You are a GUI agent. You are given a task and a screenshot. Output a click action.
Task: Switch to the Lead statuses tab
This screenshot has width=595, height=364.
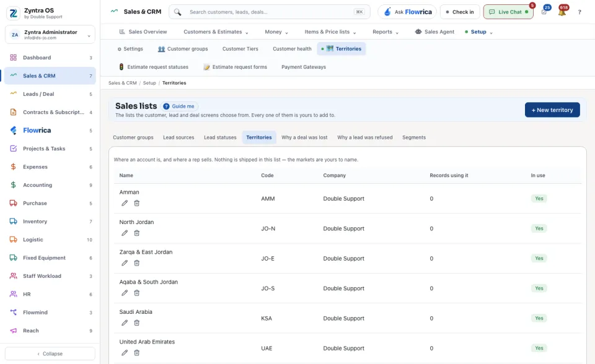(x=220, y=137)
